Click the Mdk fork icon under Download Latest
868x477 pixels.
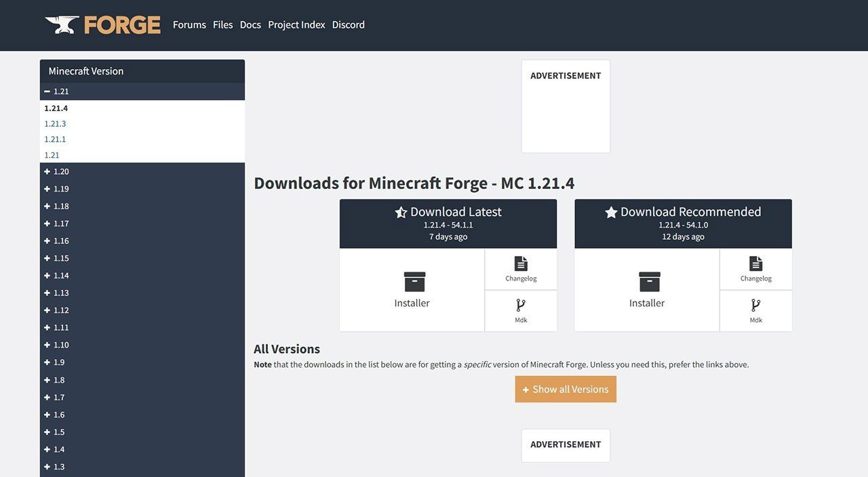521,305
